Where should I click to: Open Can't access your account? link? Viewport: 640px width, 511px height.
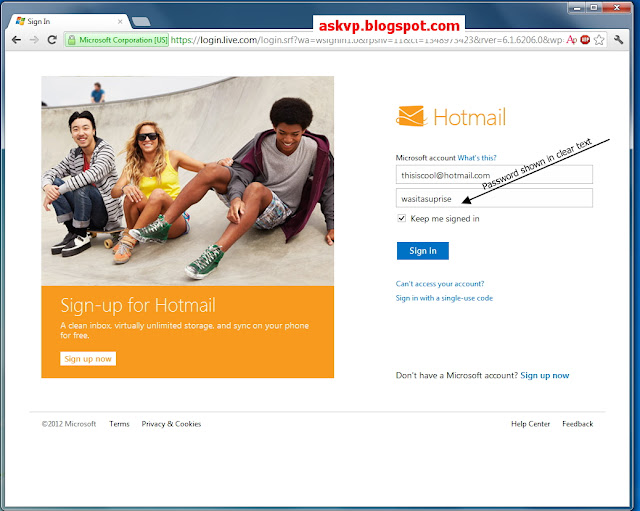(440, 284)
